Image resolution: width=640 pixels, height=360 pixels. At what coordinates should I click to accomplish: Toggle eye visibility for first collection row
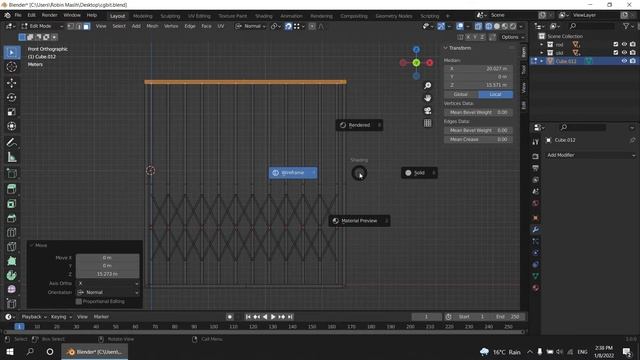[x=624, y=44]
